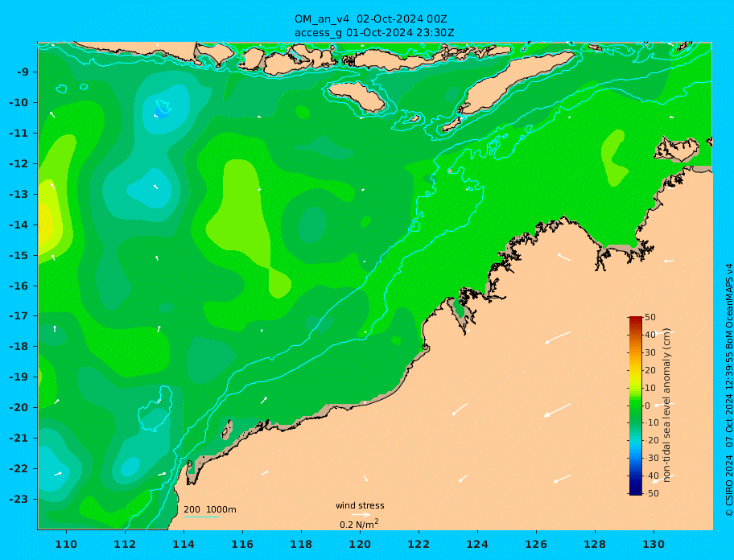Click the latitude label -18 on the left axis
Screen dimensions: 734x560
pyautogui.click(x=19, y=346)
